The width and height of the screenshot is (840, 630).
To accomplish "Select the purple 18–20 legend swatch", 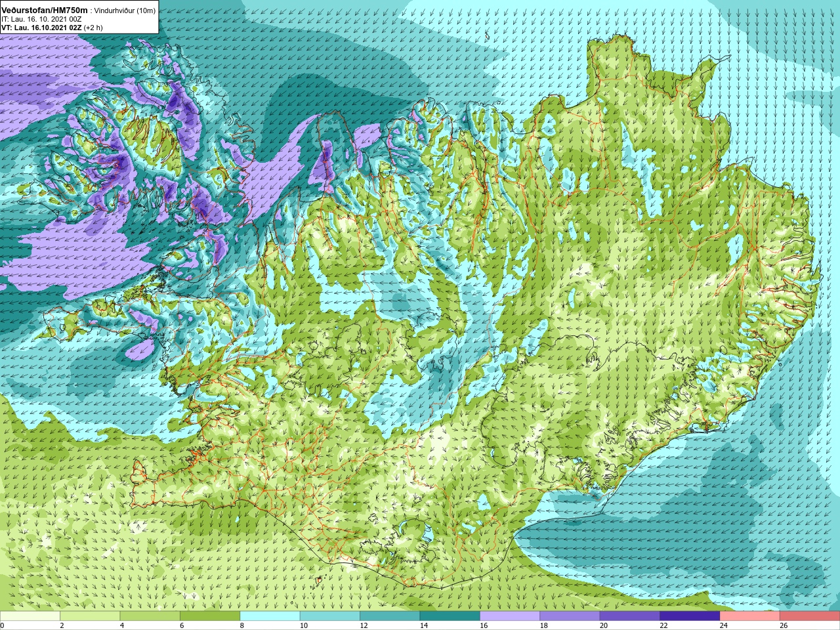I will (570, 616).
